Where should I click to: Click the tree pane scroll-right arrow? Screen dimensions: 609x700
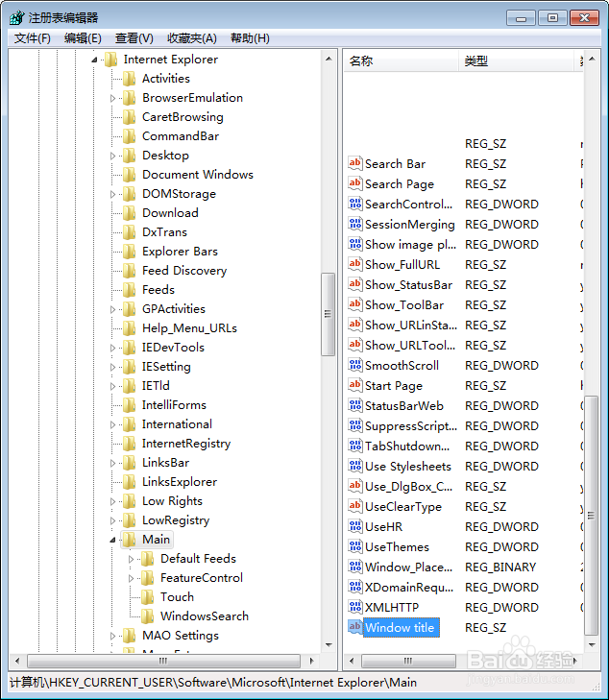point(311,661)
